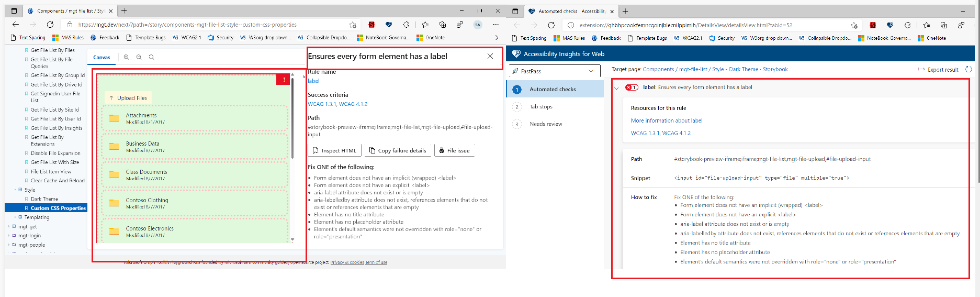Screen dimensions: 980x297
Task: Open target page Components / mgt-file-list link
Action: (x=715, y=69)
